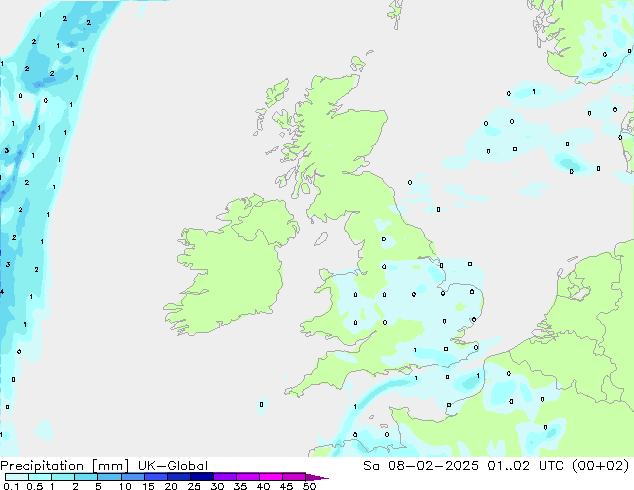634x490 pixels.
Task: Click the legend scale label "45"
Action: [286, 486]
